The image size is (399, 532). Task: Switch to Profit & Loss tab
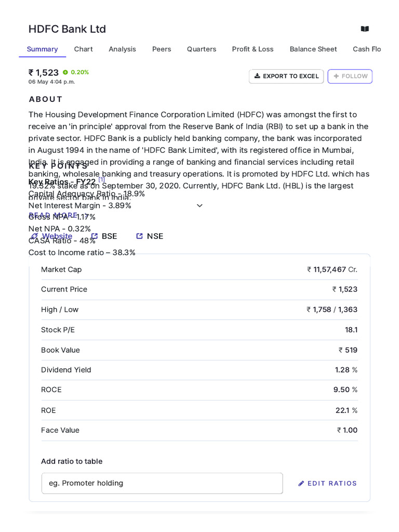(x=253, y=49)
